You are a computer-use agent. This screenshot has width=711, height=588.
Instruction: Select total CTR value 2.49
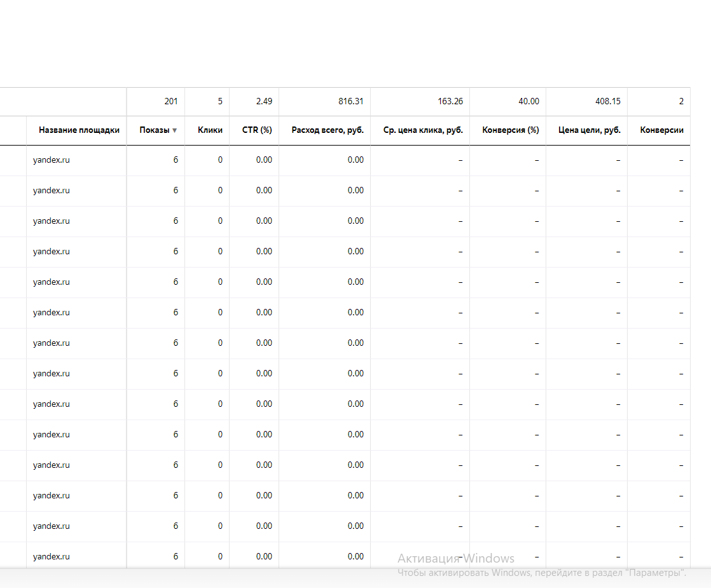point(264,102)
